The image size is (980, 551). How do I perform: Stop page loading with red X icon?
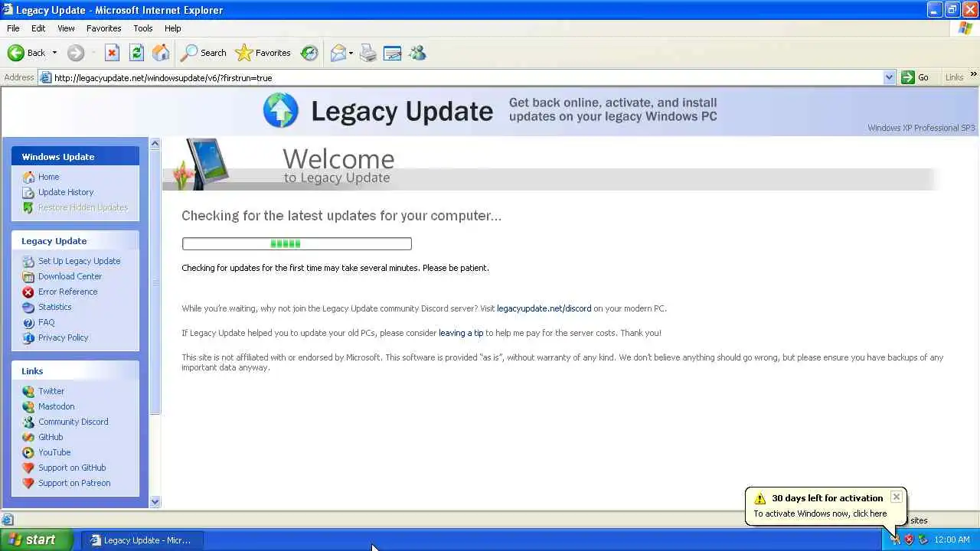point(112,53)
